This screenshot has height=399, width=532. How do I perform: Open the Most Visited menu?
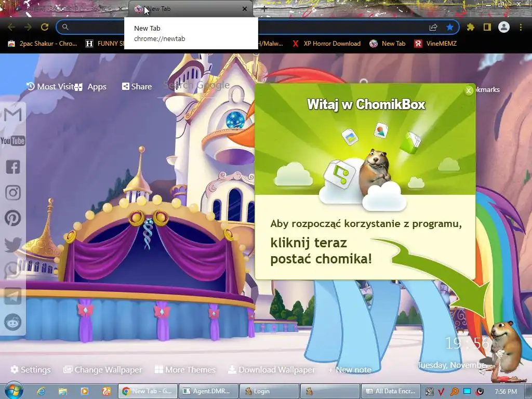click(50, 87)
